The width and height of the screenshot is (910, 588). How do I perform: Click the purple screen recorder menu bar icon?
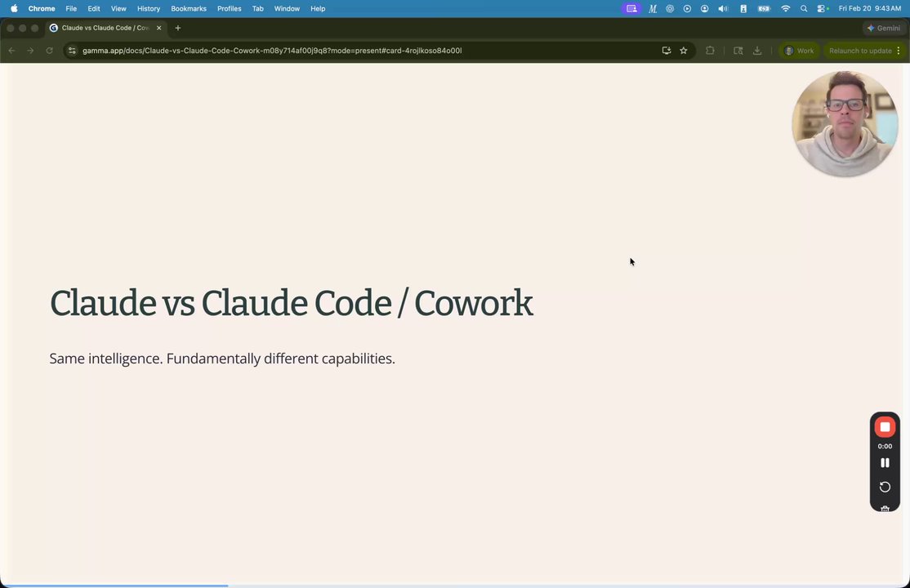(631, 9)
